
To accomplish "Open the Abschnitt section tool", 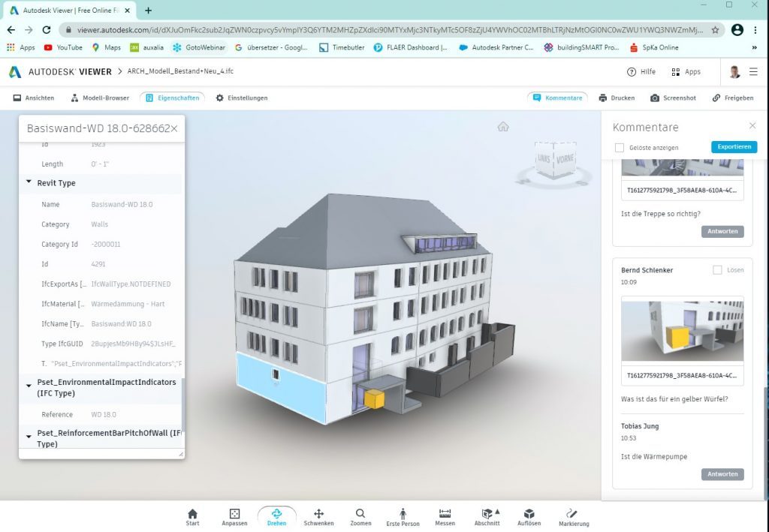I will click(x=487, y=515).
